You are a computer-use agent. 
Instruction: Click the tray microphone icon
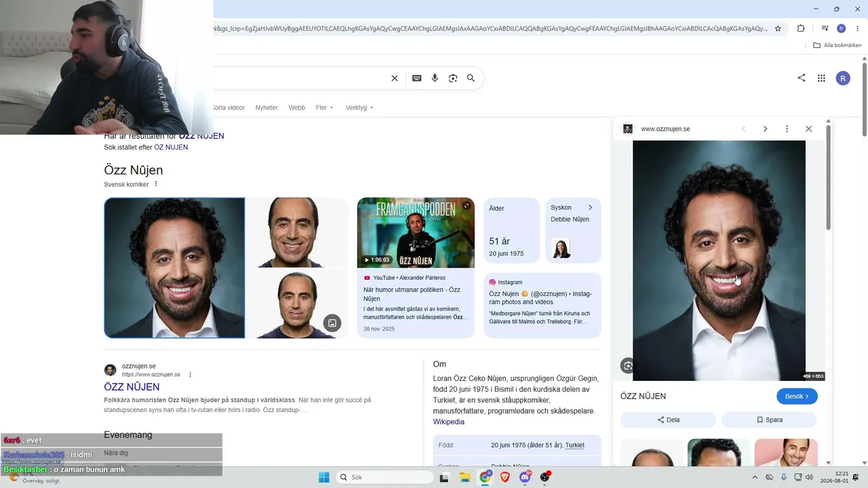click(x=784, y=477)
